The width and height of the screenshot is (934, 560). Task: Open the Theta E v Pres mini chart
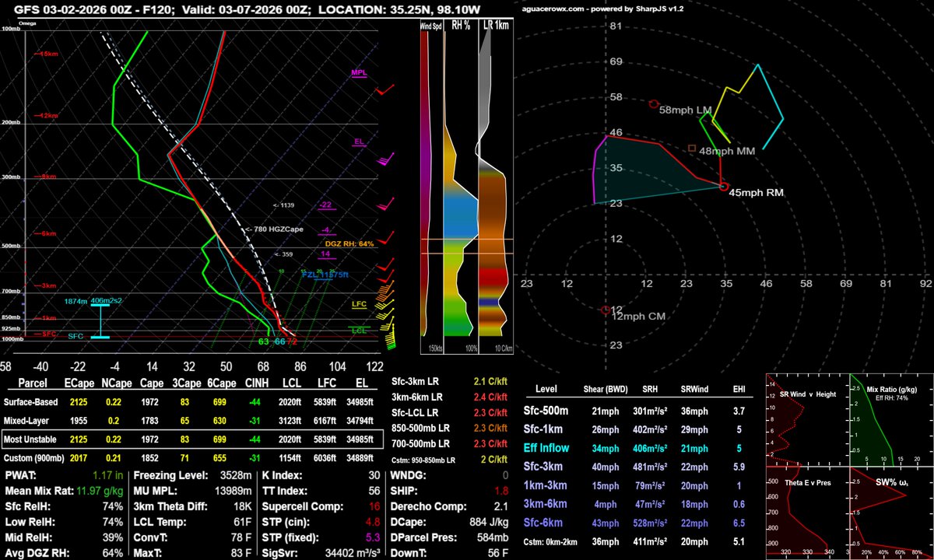pyautogui.click(x=806, y=512)
